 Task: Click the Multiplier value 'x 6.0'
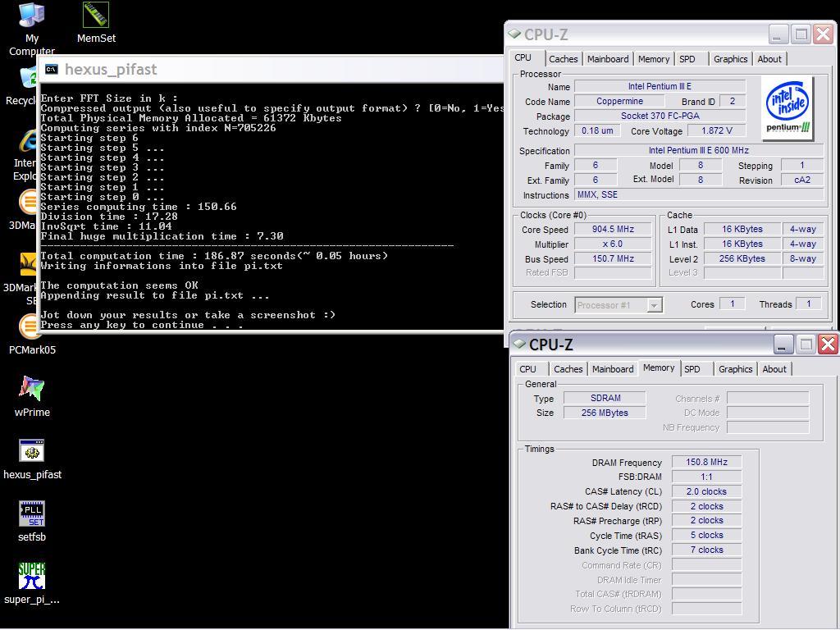click(613, 244)
